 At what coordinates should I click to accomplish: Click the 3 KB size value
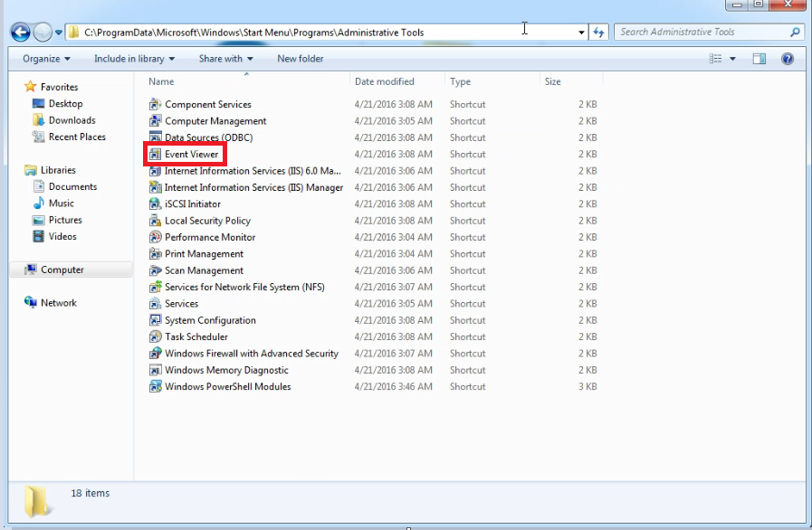(588, 386)
